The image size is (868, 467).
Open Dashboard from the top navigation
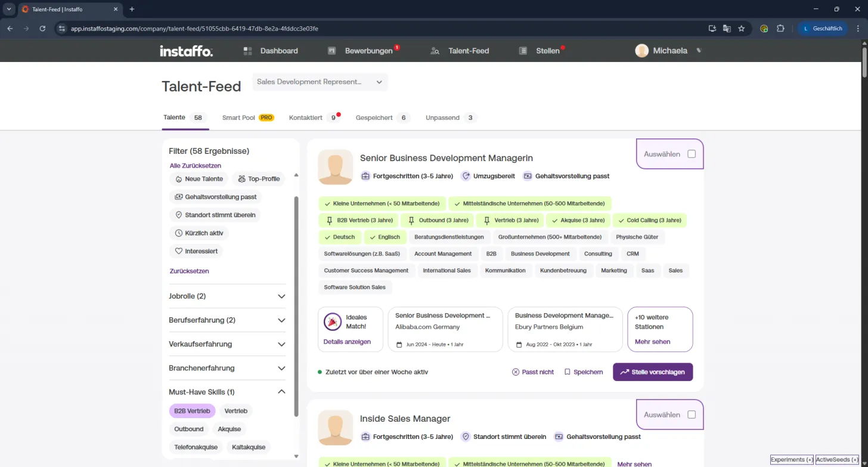271,51
